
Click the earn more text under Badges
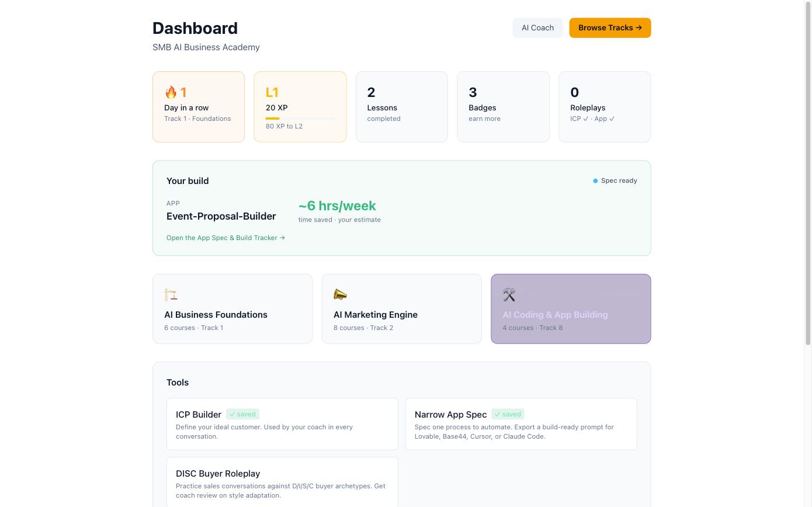click(484, 119)
